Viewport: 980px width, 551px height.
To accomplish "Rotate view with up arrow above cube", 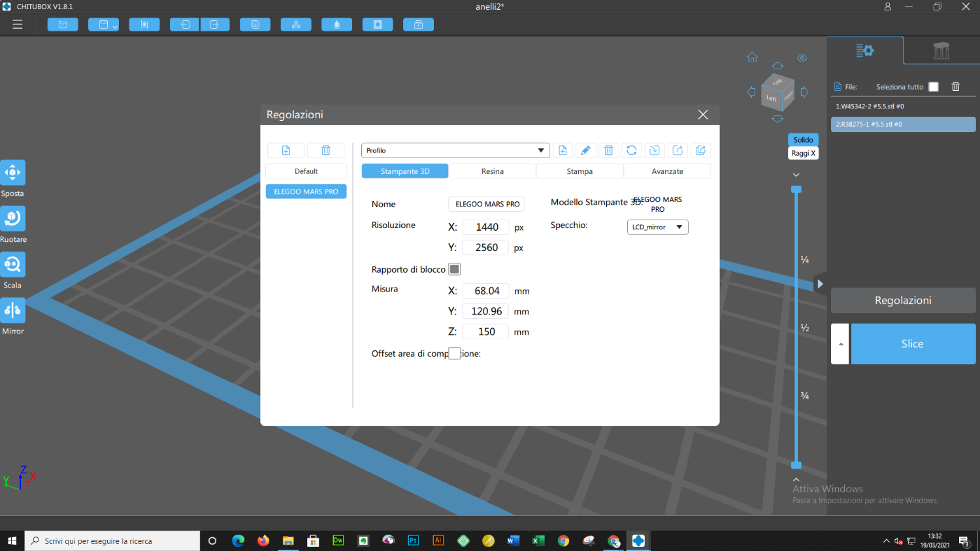I will (777, 66).
